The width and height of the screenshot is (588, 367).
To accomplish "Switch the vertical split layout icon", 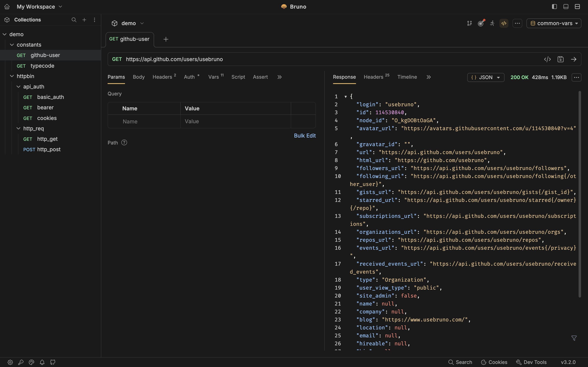I will (577, 7).
